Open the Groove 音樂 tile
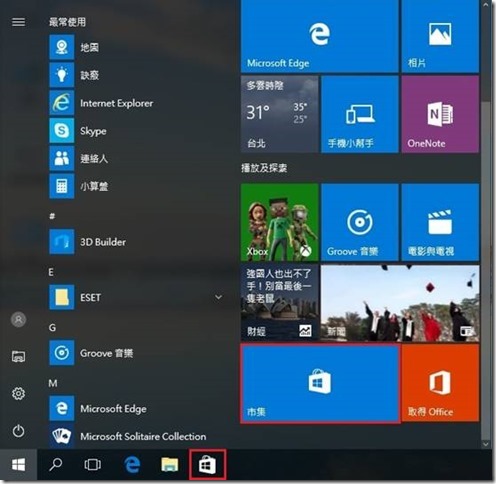 [x=360, y=222]
